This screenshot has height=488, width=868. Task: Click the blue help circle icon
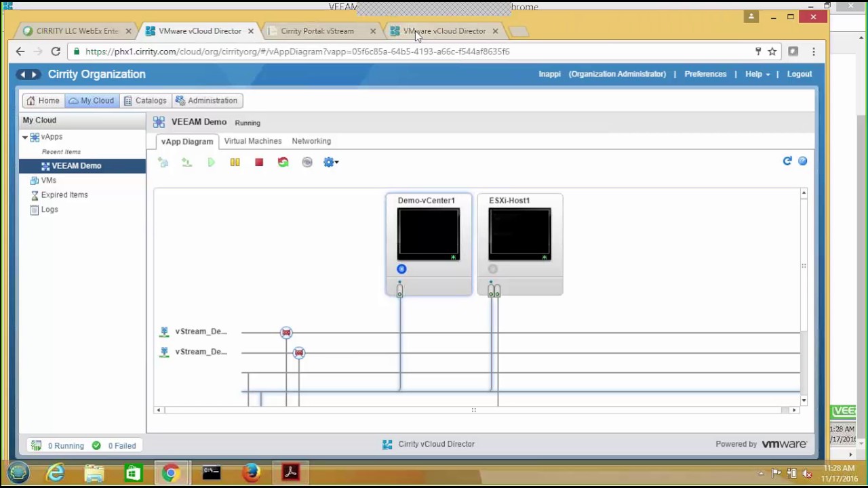(x=803, y=161)
